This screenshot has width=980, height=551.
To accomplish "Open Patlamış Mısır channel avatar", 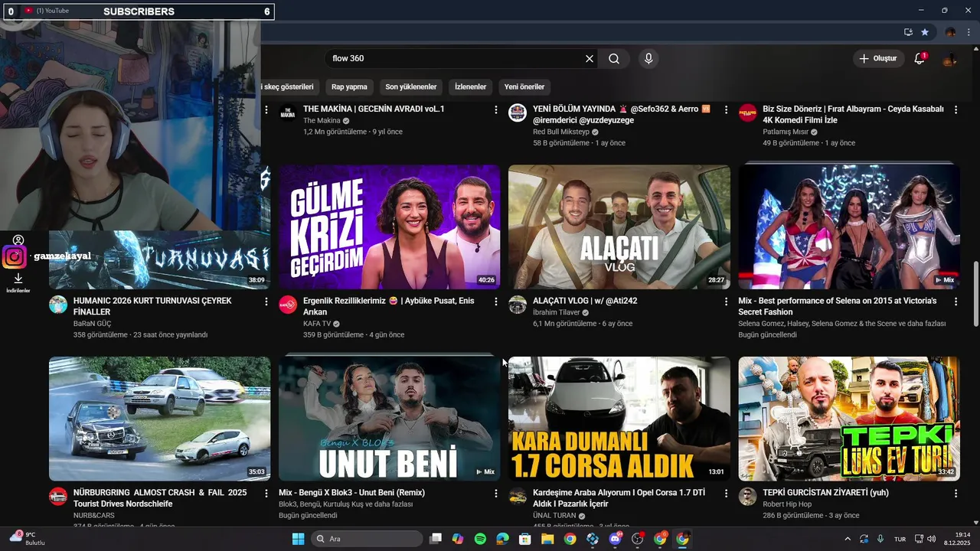I will pyautogui.click(x=747, y=112).
